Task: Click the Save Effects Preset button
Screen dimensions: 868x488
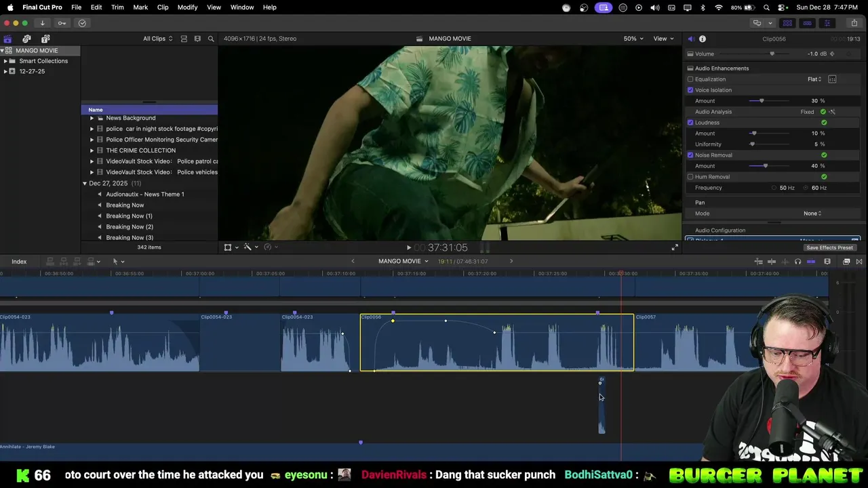Action: click(x=829, y=247)
